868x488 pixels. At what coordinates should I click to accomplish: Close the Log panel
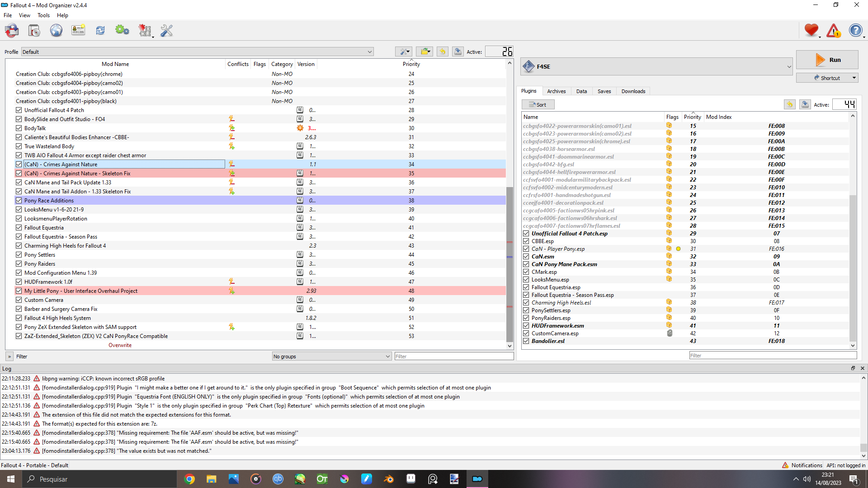pyautogui.click(x=862, y=368)
